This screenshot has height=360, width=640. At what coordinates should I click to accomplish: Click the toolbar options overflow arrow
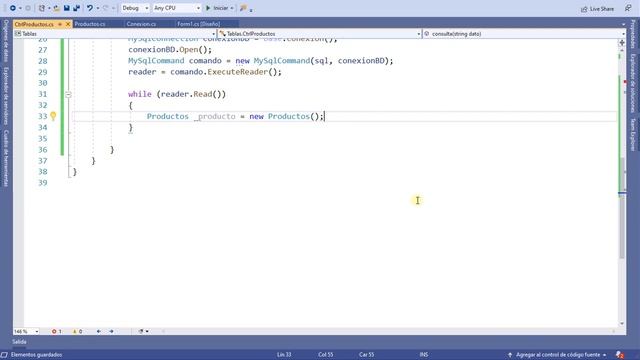tap(251, 9)
